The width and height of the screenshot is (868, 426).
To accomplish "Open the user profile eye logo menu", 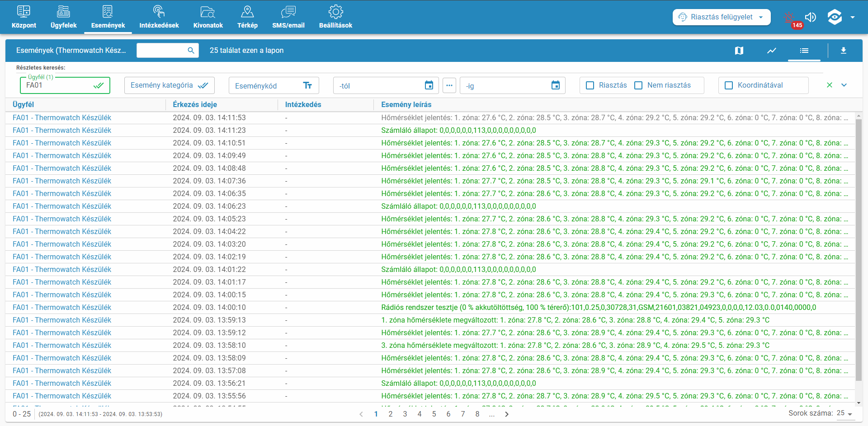I will pyautogui.click(x=835, y=17).
